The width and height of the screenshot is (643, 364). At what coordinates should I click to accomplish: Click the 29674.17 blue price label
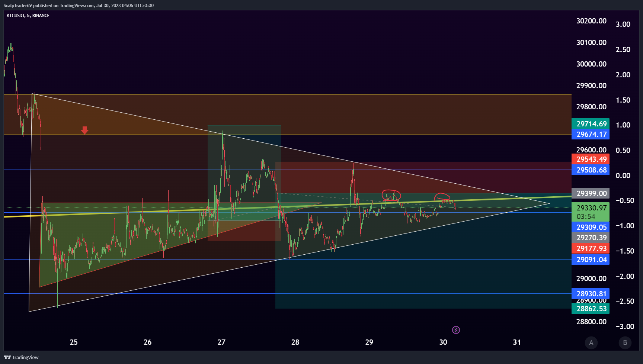tap(591, 134)
